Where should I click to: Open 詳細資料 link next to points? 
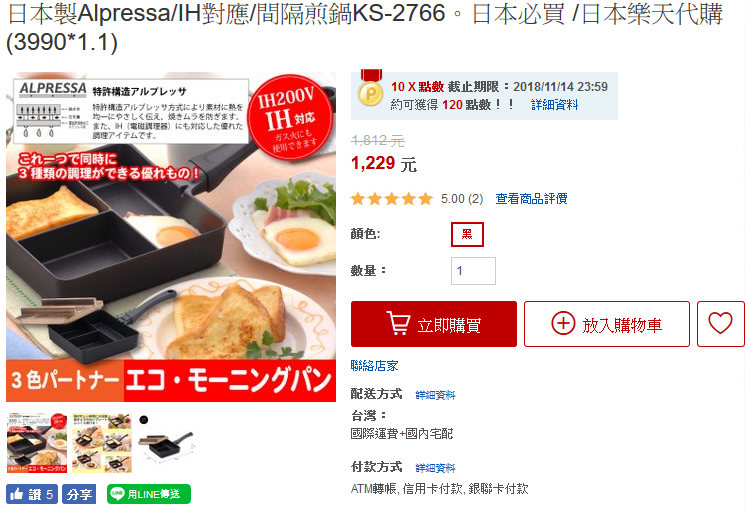coord(554,105)
